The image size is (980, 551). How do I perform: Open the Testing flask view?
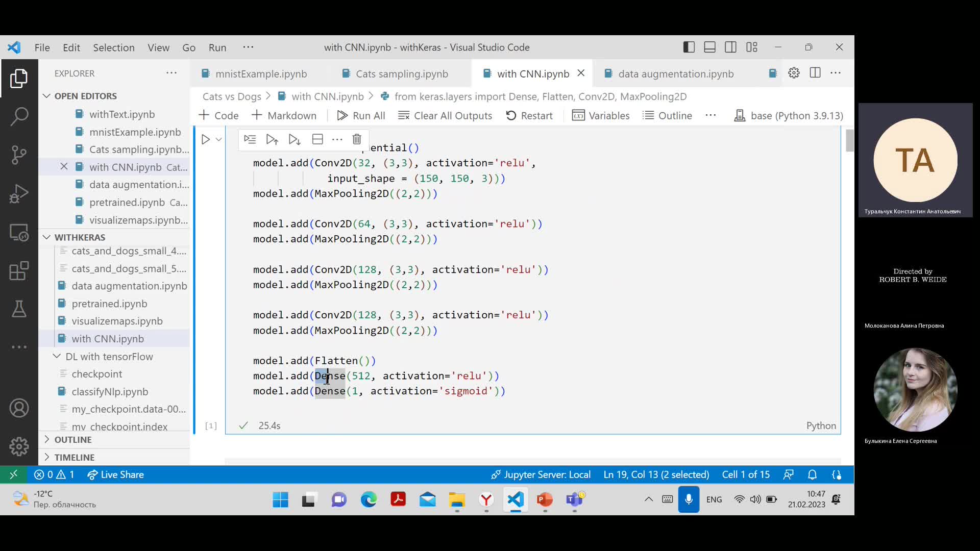click(x=19, y=309)
